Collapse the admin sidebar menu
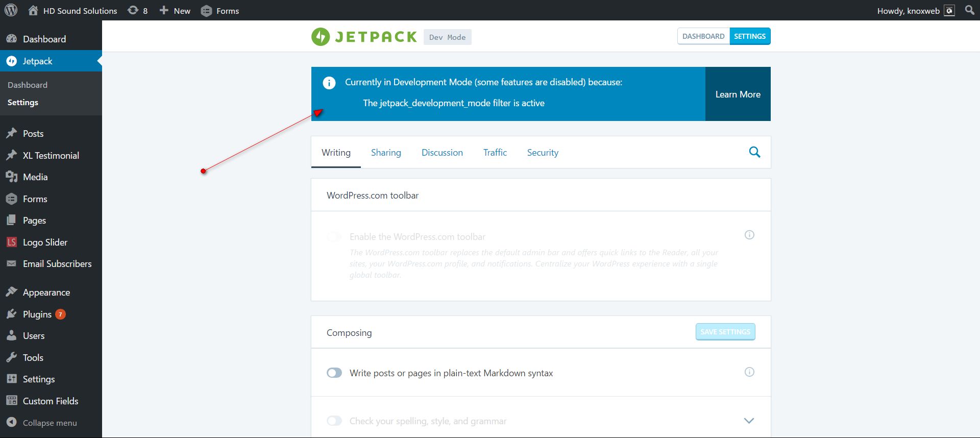Screen dimensions: 980x438 click(x=50, y=423)
